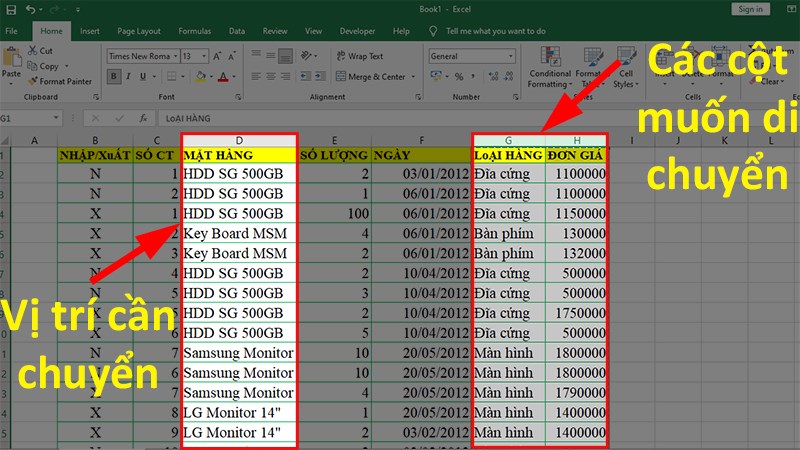Click the Top Align icon

tap(256, 55)
